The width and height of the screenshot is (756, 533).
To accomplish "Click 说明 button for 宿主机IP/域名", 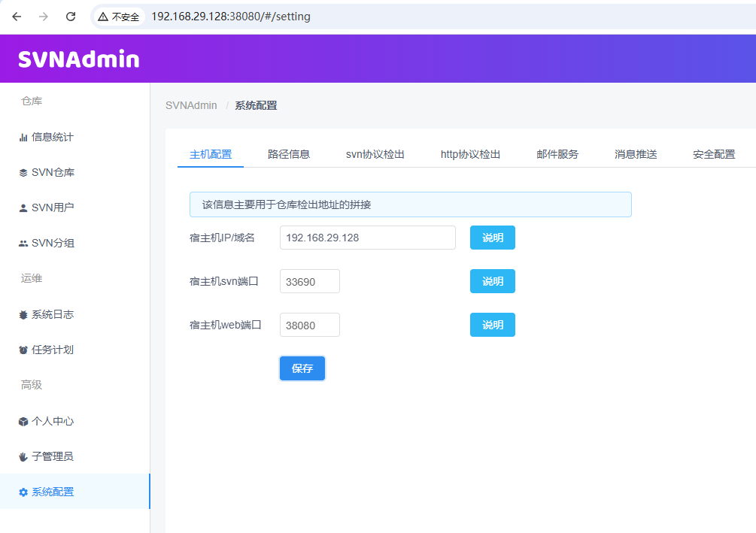I will (x=492, y=238).
